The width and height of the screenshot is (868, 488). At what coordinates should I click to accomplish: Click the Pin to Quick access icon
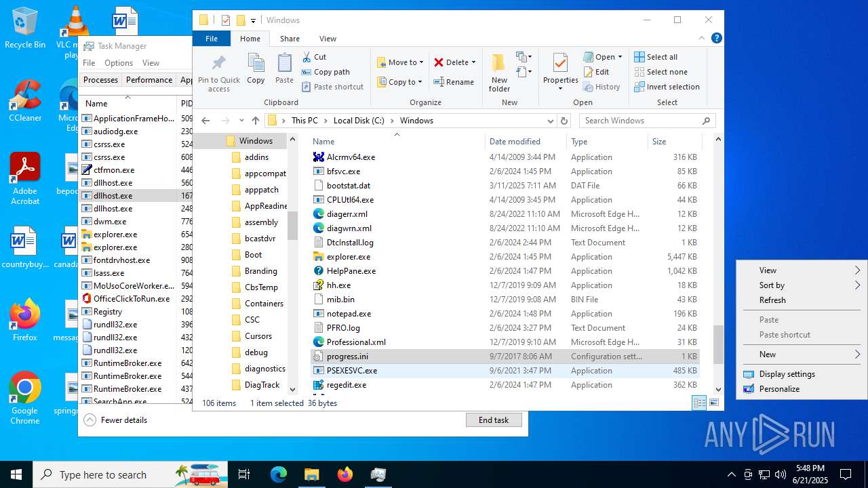[x=218, y=73]
